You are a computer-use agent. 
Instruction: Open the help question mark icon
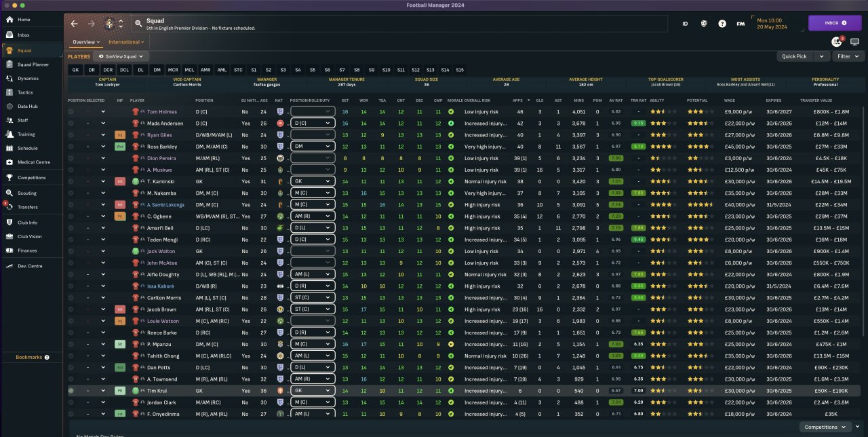[722, 24]
